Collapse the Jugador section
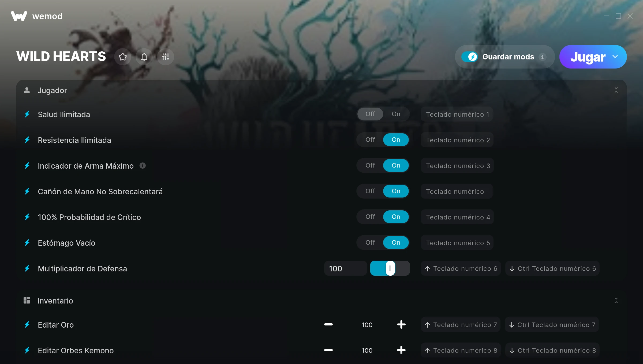The width and height of the screenshot is (643, 364). pos(616,90)
